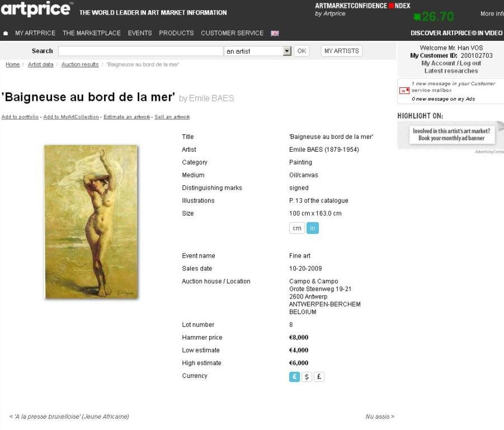Select the hammer price €8,000
The image size is (504, 430).
pos(299,338)
